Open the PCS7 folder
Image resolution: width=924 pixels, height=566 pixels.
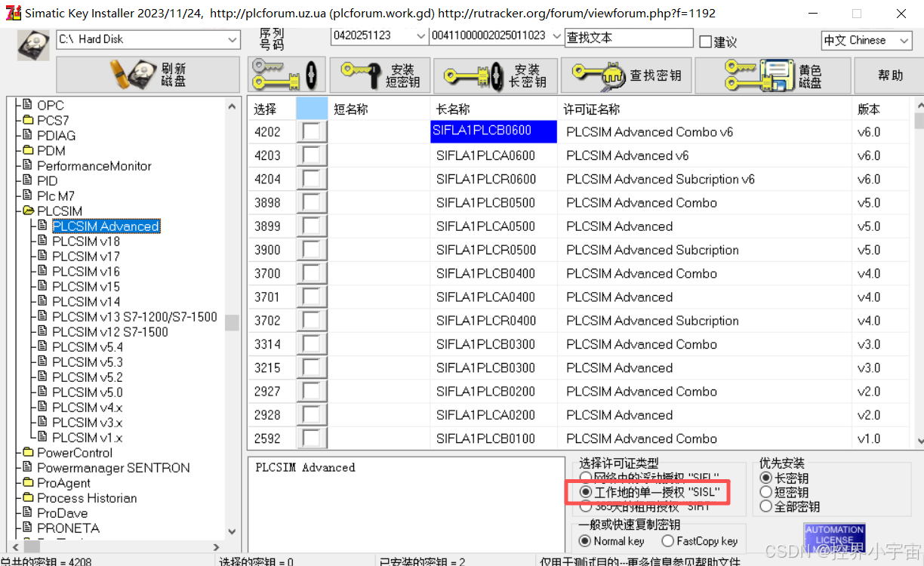pos(53,121)
